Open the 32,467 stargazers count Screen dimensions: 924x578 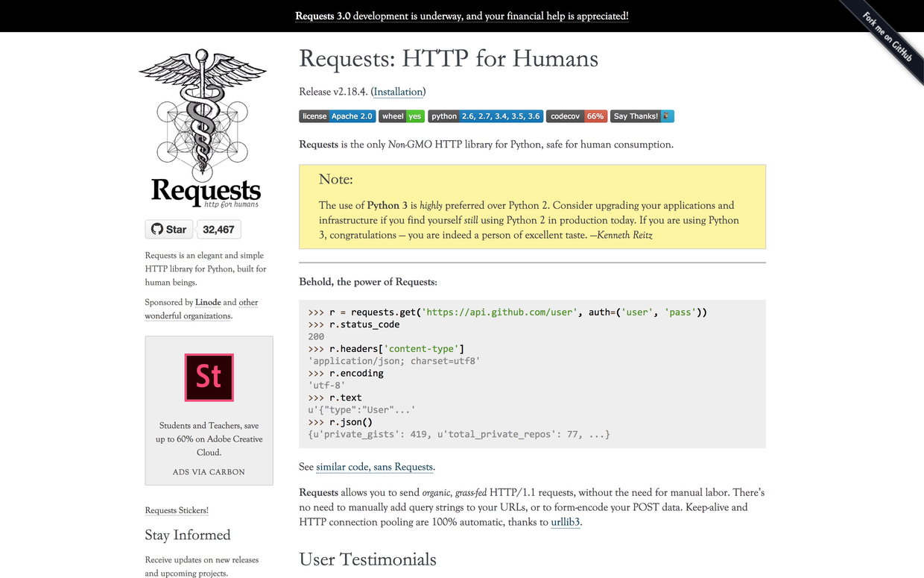click(218, 229)
